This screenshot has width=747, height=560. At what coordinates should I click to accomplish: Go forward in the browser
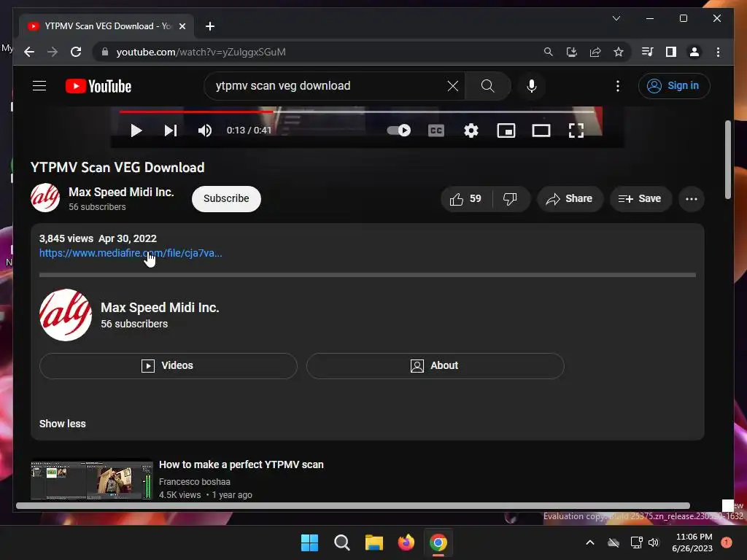point(53,52)
